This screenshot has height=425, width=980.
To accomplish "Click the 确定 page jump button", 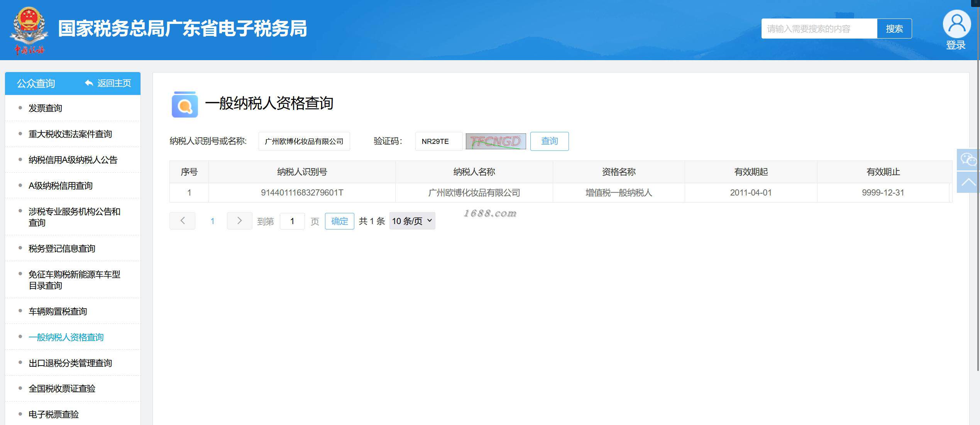I will pyautogui.click(x=339, y=221).
